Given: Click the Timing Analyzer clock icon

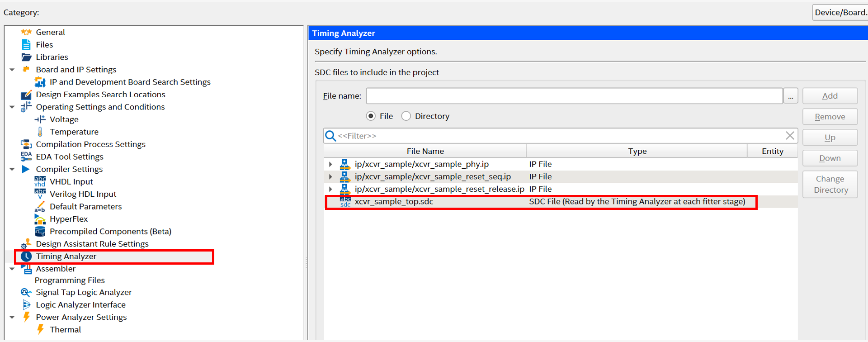Looking at the screenshot, I should click(x=26, y=256).
